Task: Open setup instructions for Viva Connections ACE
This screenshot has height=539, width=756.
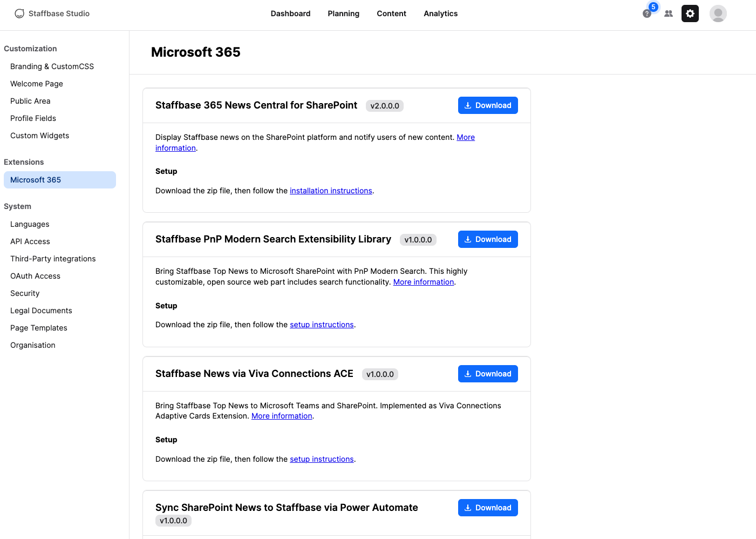Action: coord(322,459)
